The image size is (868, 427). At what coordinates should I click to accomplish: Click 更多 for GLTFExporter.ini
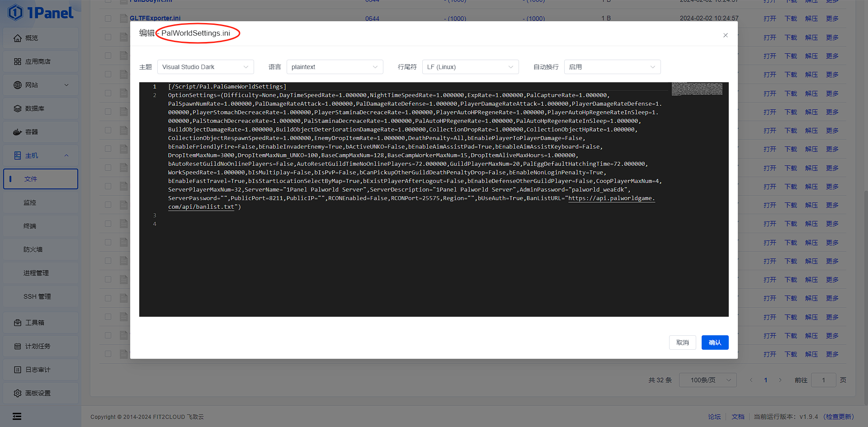pyautogui.click(x=832, y=19)
